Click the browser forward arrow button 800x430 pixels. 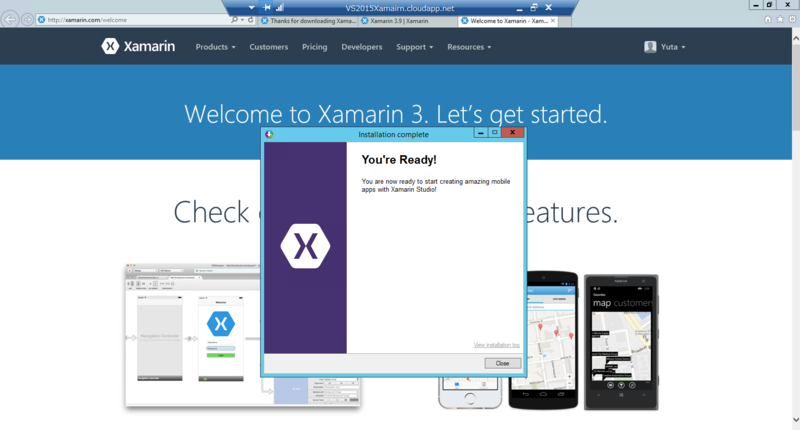point(28,20)
